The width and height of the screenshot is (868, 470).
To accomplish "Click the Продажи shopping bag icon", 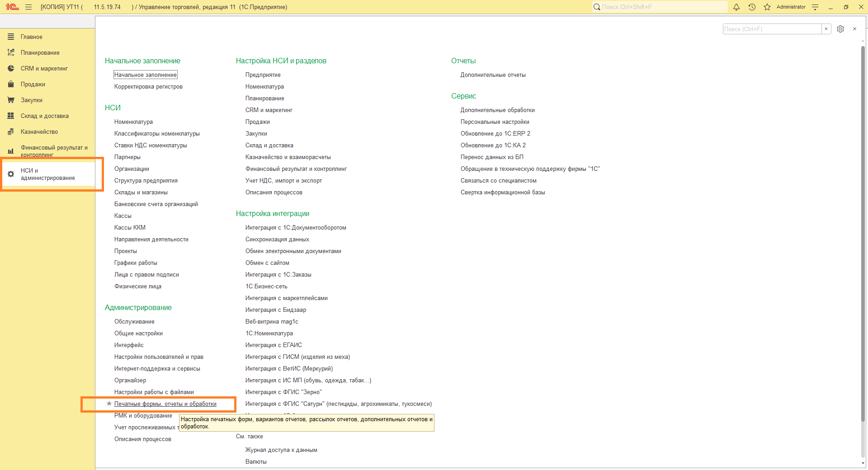I will click(11, 84).
